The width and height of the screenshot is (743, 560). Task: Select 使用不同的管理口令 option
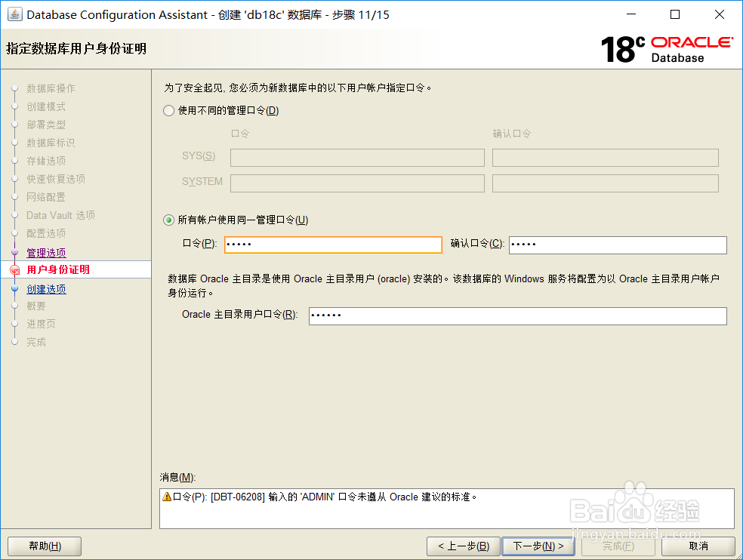[168, 110]
